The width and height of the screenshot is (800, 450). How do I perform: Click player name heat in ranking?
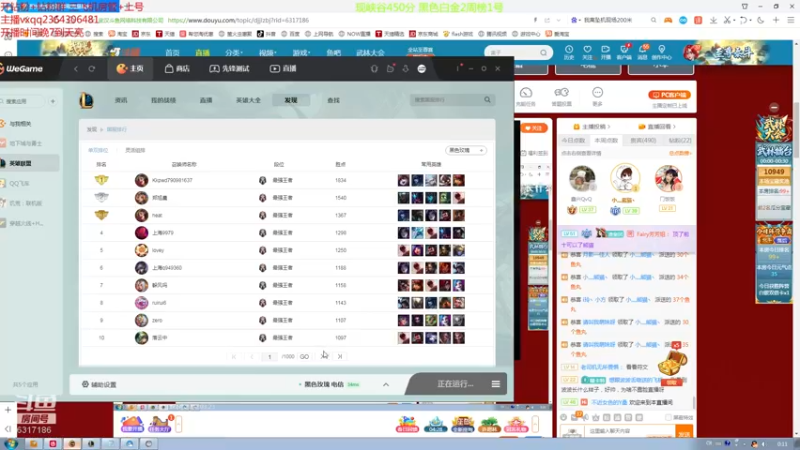point(157,215)
